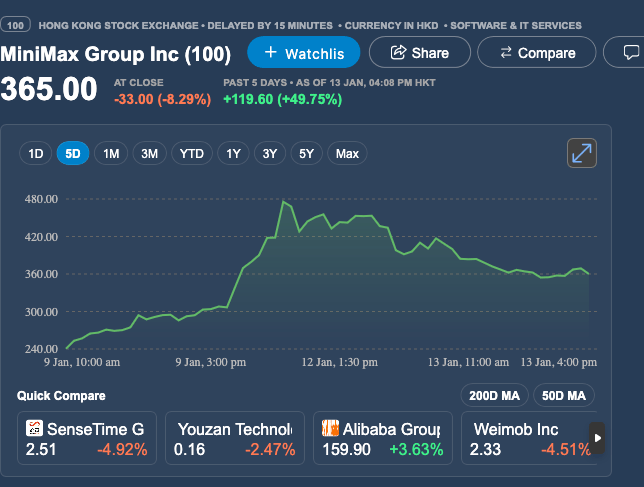Expand the chart to fullscreen
Viewport: 644px width, 487px height.
(x=581, y=153)
